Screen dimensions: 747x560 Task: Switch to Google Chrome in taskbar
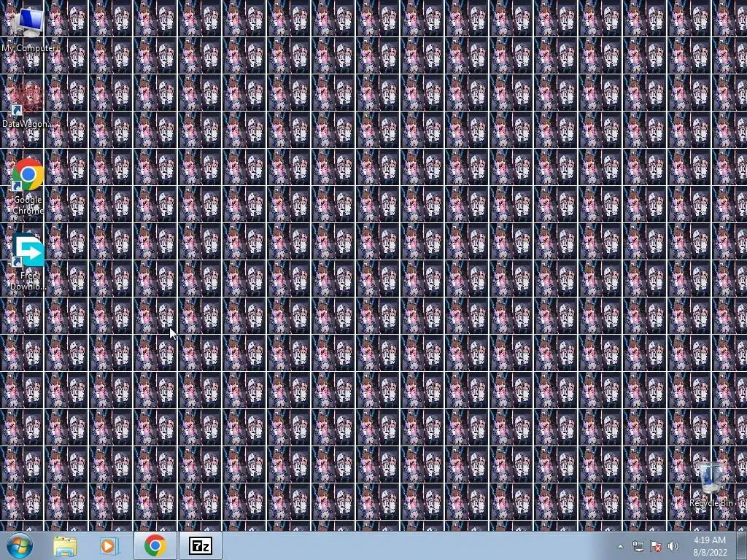point(155,545)
